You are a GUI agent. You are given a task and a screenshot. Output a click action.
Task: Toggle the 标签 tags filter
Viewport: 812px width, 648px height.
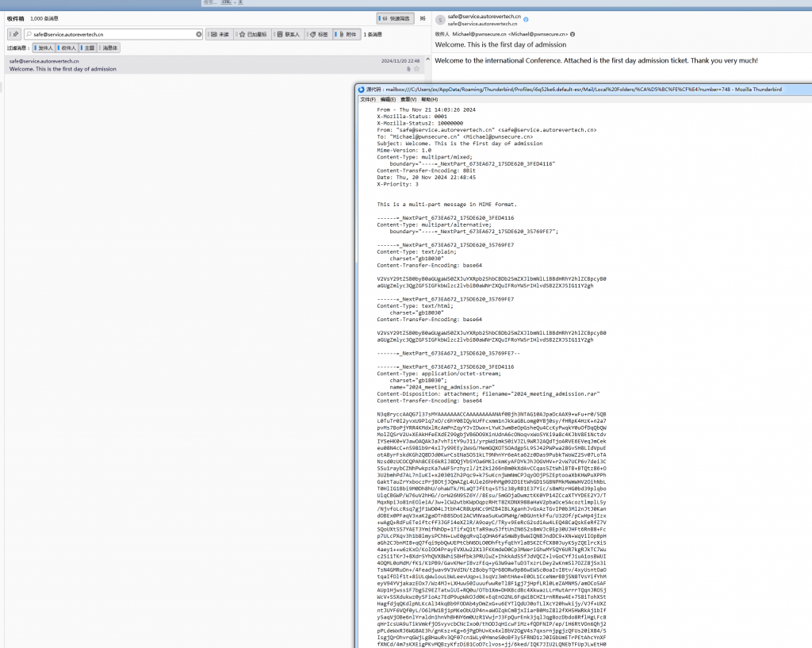click(x=319, y=34)
